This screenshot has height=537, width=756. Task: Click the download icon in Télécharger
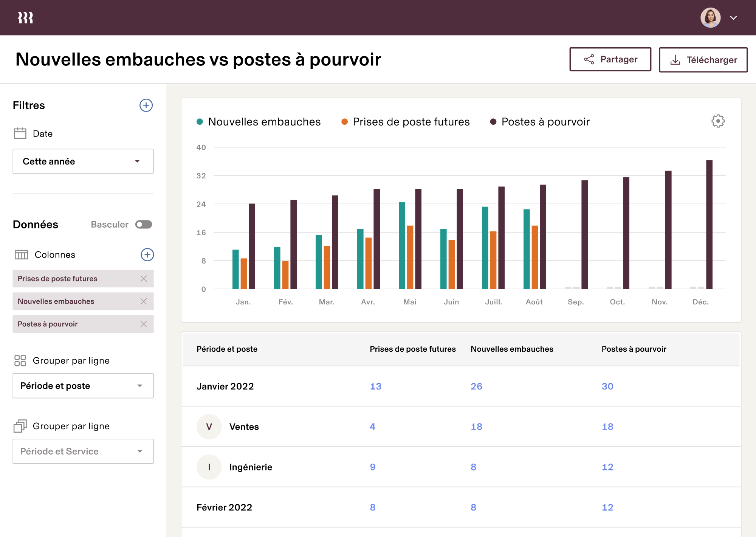(675, 59)
